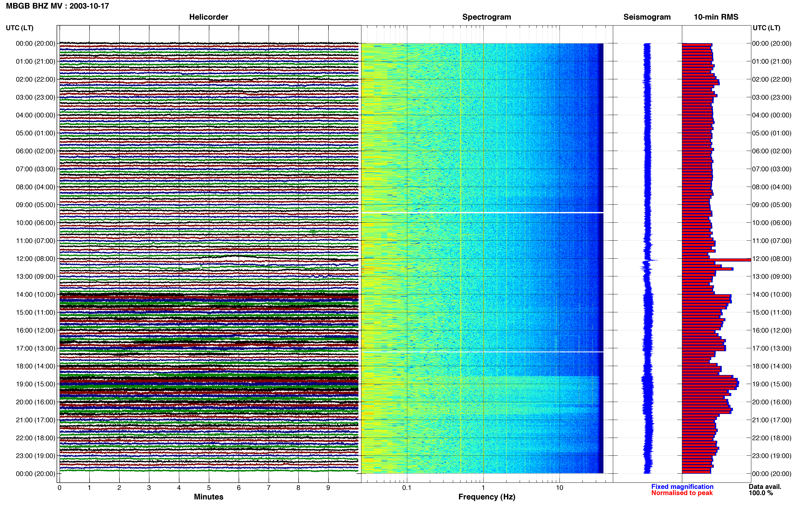Select the 'Helicorder' panel heading

(209, 17)
